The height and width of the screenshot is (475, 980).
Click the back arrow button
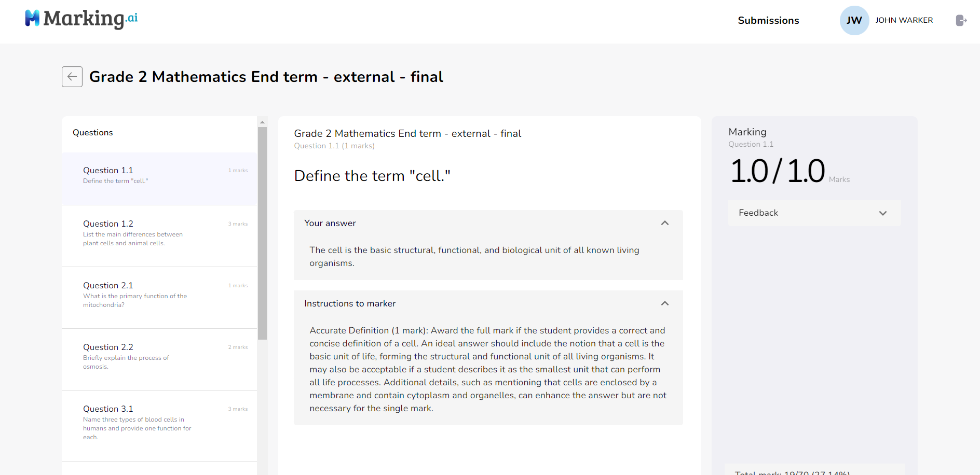72,77
